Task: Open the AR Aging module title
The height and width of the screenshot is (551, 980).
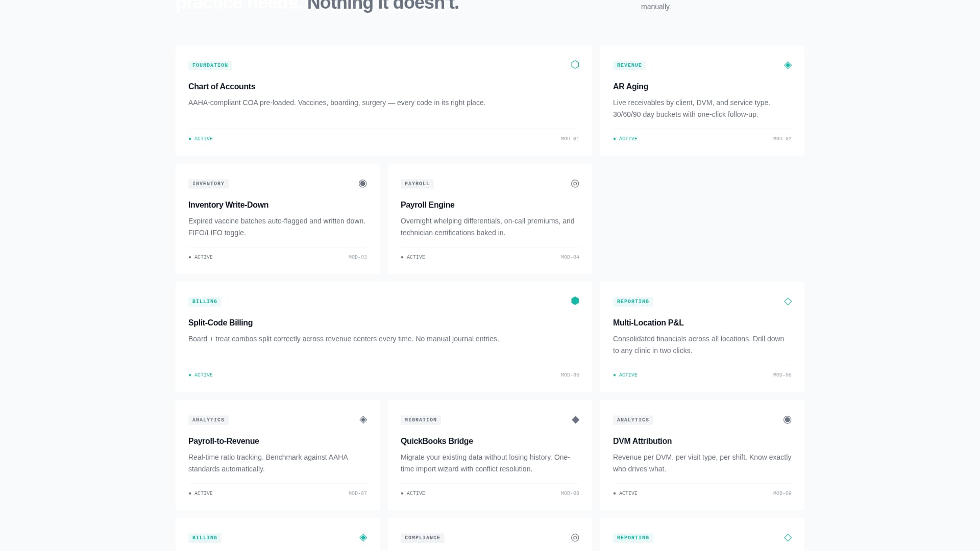Action: pos(630,87)
